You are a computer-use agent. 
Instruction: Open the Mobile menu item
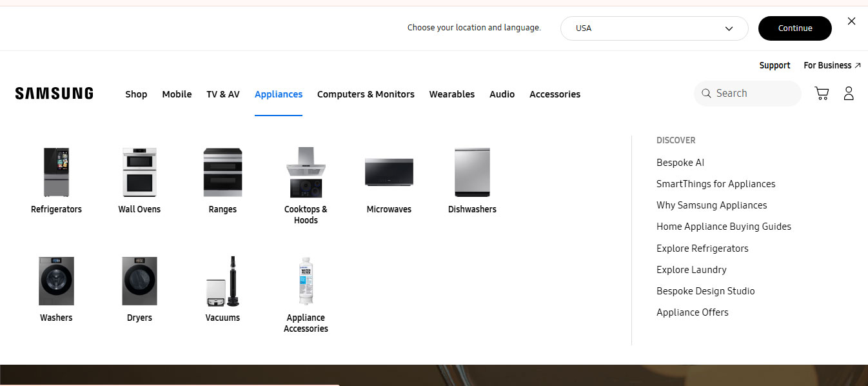pos(177,94)
